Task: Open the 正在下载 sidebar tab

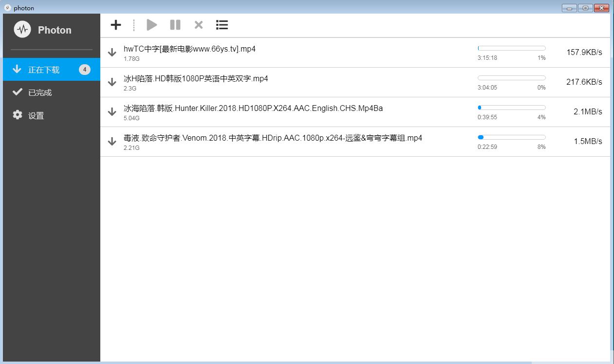Action: pos(51,70)
